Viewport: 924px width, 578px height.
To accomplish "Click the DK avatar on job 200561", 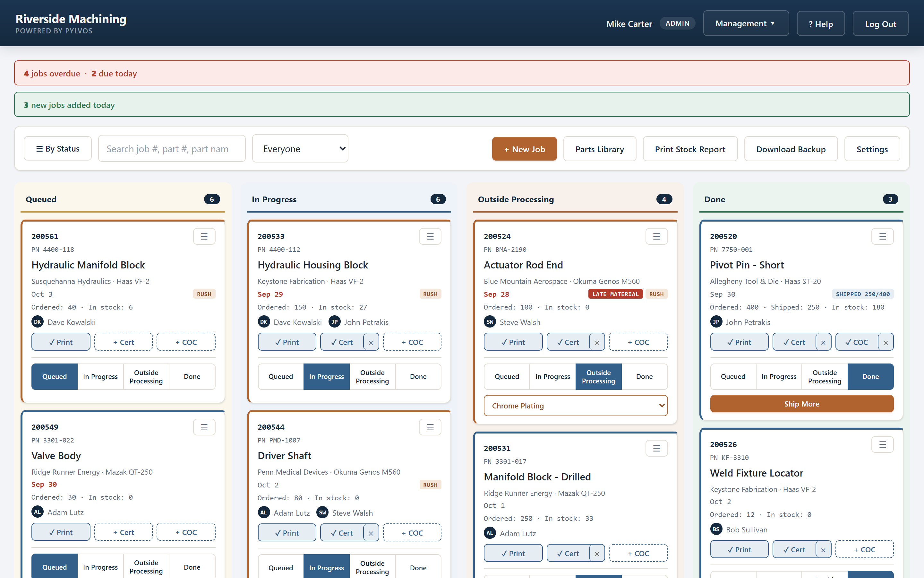I will pyautogui.click(x=38, y=322).
